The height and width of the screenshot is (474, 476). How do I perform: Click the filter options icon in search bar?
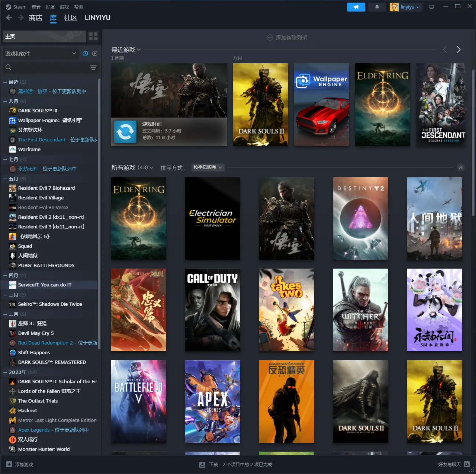tap(93, 68)
